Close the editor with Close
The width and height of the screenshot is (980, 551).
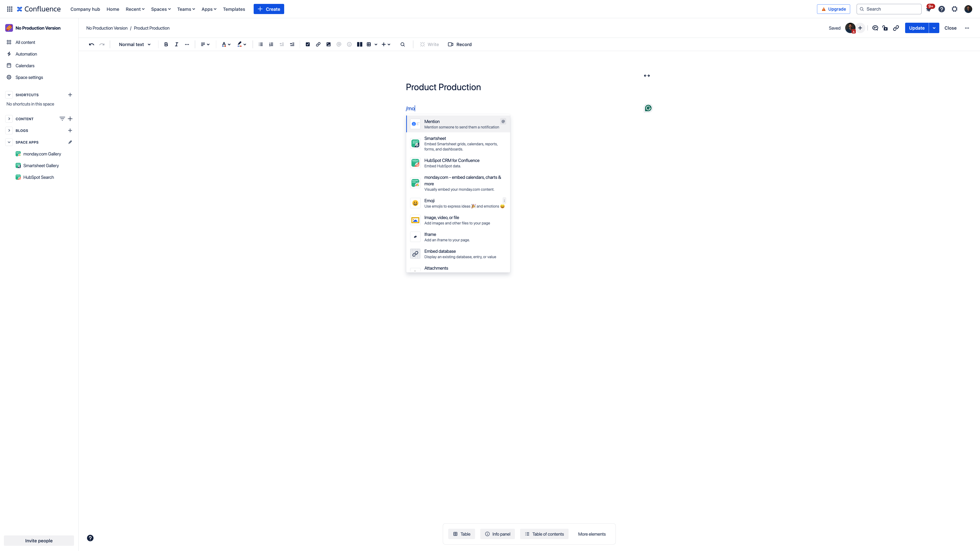[x=950, y=28]
